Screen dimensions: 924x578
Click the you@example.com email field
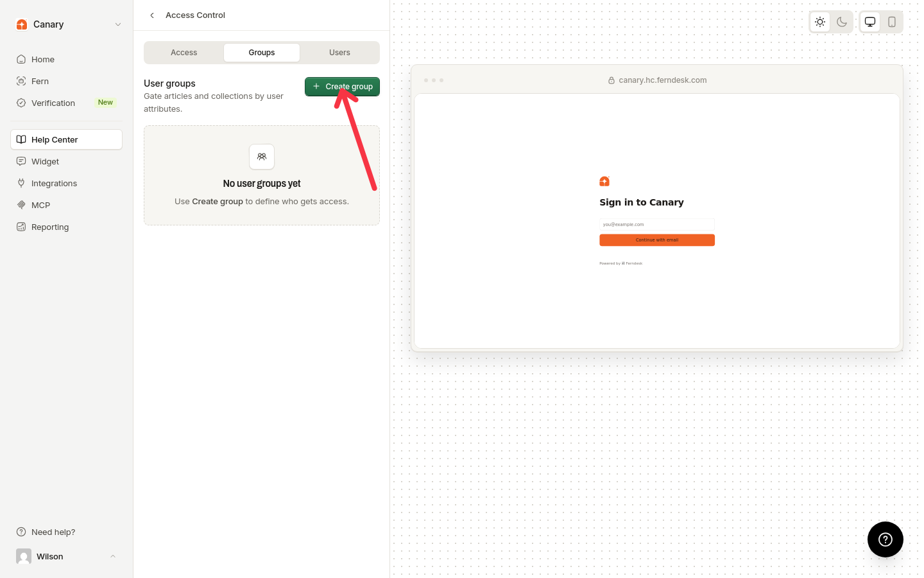tap(657, 224)
